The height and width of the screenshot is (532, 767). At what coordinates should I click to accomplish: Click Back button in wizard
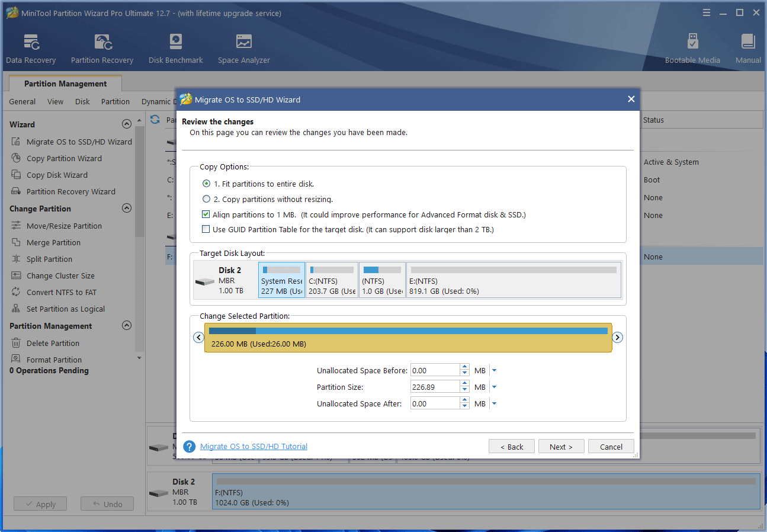[x=512, y=447]
